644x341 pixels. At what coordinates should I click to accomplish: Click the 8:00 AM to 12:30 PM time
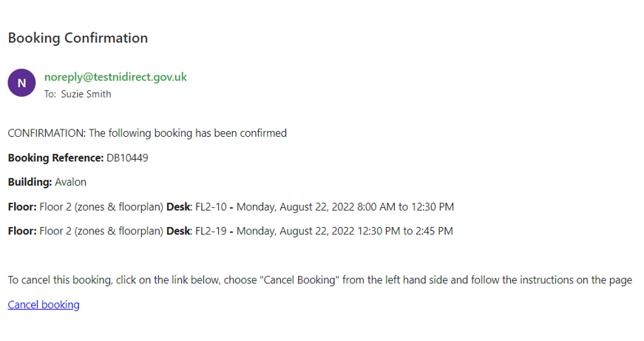[x=405, y=206]
